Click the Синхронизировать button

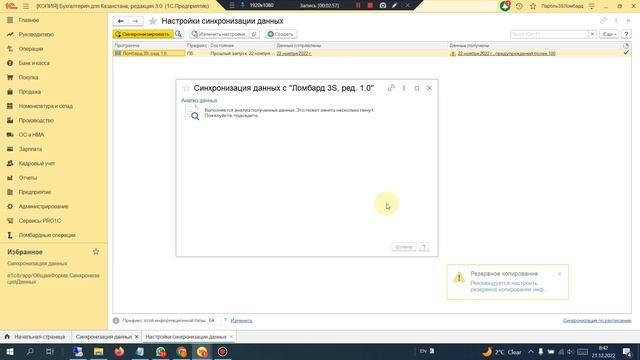(143, 34)
